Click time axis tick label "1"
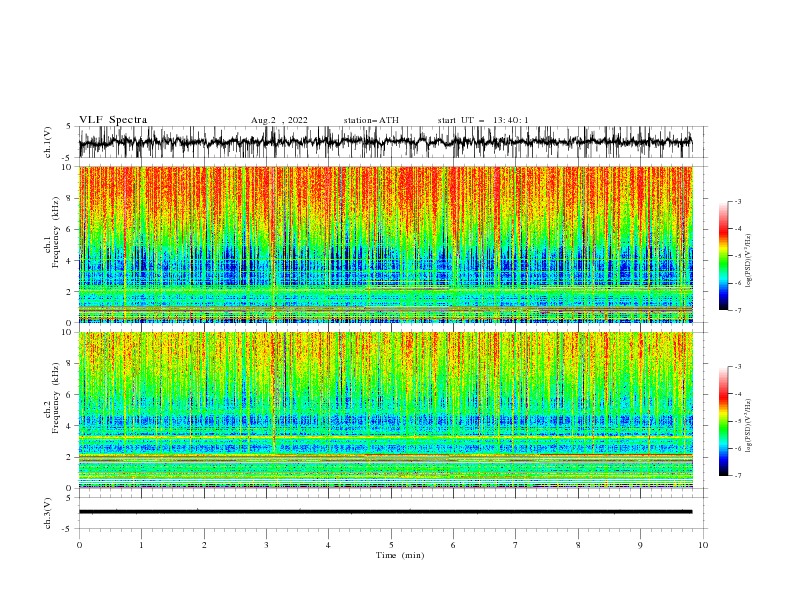 [x=141, y=545]
